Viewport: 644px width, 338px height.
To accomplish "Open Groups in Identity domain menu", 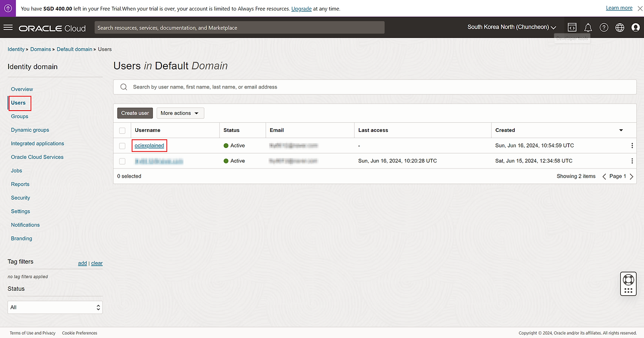I will point(20,116).
